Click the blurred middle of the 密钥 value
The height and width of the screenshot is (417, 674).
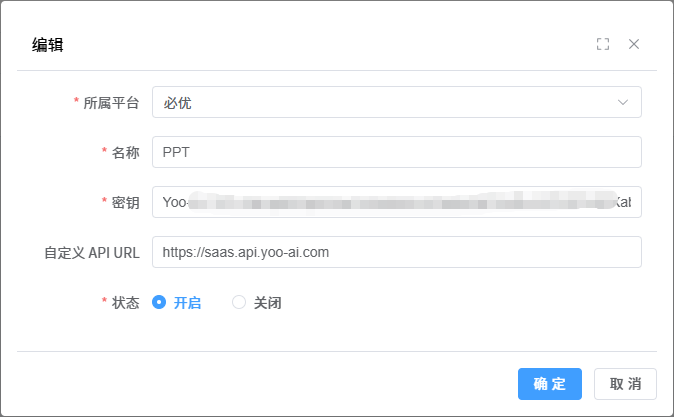(400, 202)
